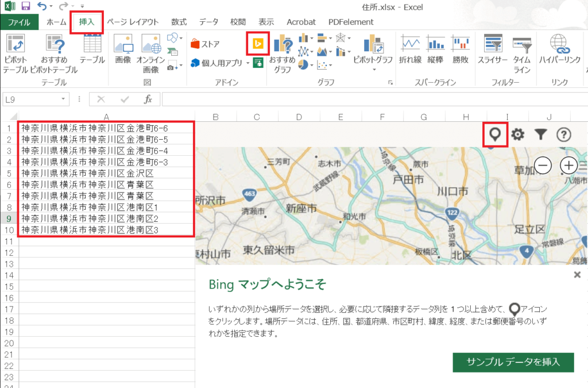Switch to the Acrobat tab

[301, 22]
